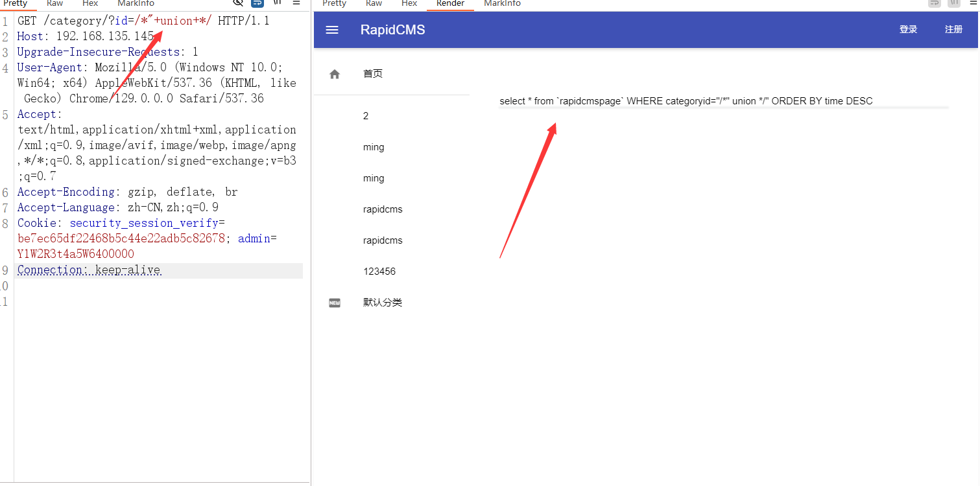Click the GET /category request line
The width and height of the screenshot is (980, 486).
143,21
